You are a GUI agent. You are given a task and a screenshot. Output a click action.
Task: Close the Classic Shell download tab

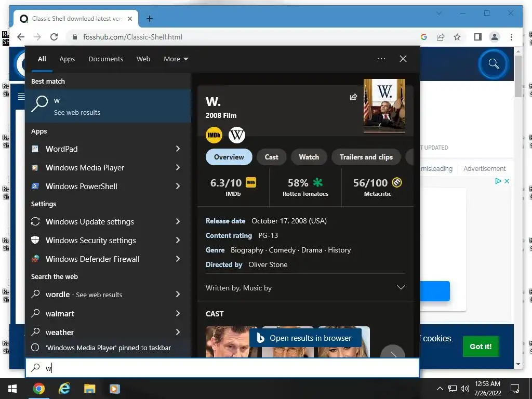129,19
